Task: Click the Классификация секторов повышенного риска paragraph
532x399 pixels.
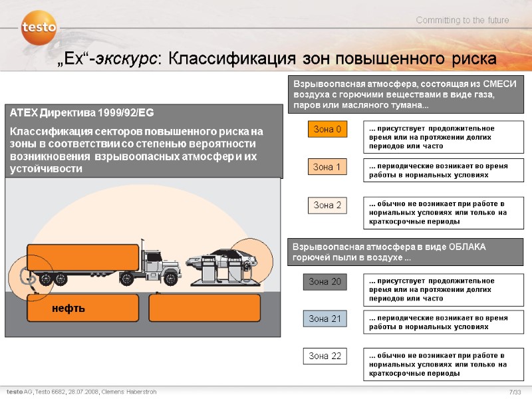Action: coord(136,150)
